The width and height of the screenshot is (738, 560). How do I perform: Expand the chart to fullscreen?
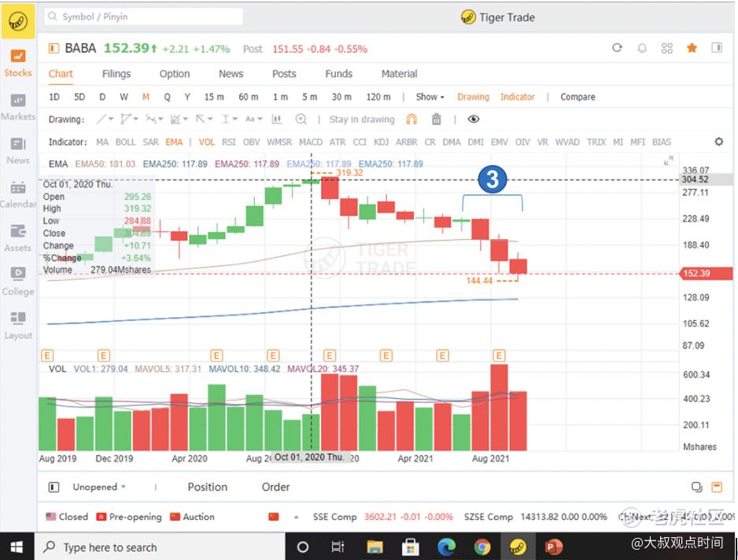pyautogui.click(x=668, y=161)
